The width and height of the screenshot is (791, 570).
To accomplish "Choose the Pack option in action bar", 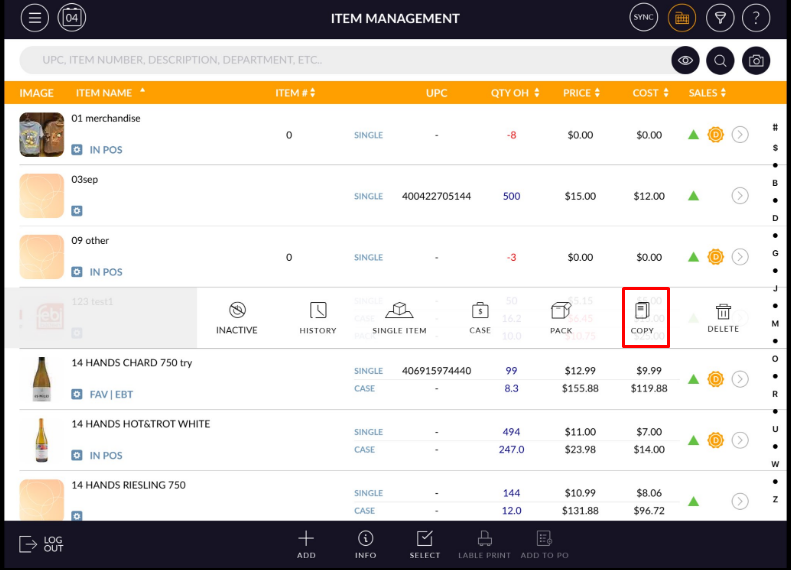I will [x=561, y=317].
